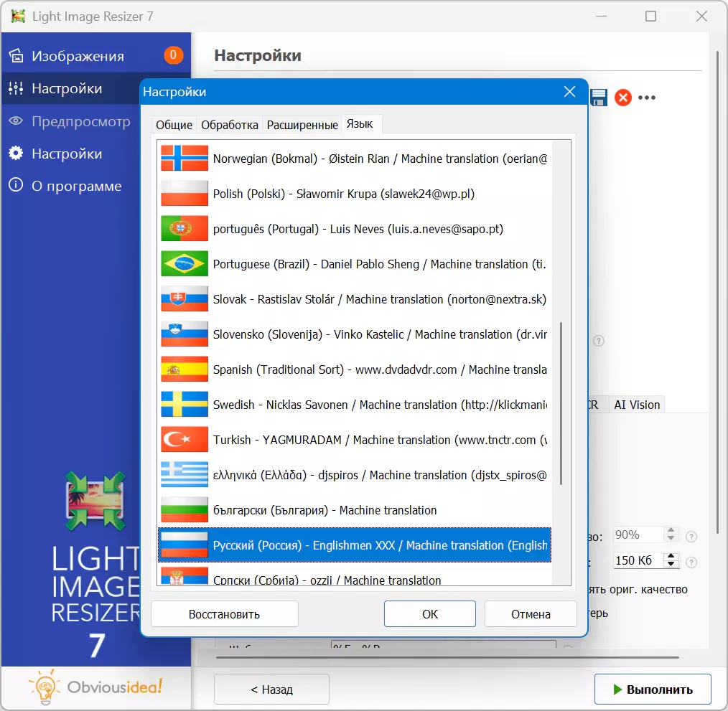728x711 pixels.
Task: Click the 90% quality field
Action: pyautogui.click(x=638, y=535)
